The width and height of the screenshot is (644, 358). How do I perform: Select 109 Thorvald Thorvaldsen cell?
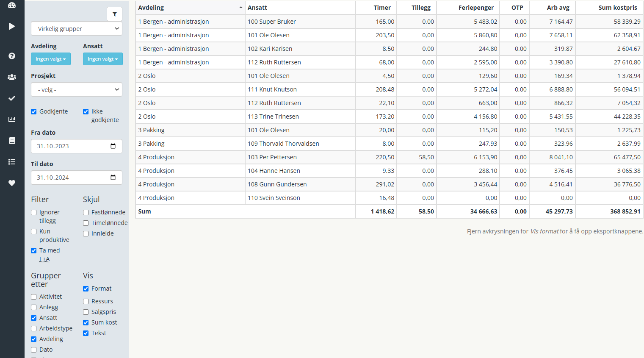tap(300, 144)
